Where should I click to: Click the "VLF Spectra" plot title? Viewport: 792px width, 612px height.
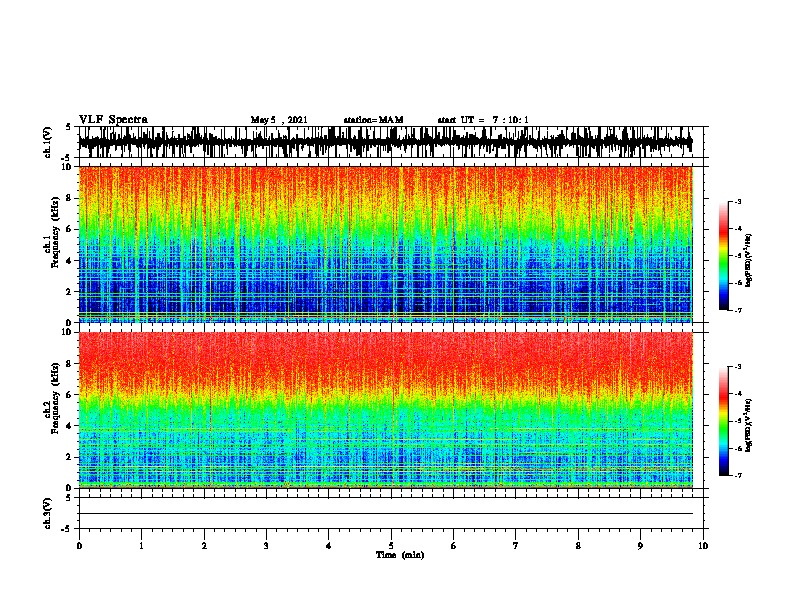tap(113, 119)
